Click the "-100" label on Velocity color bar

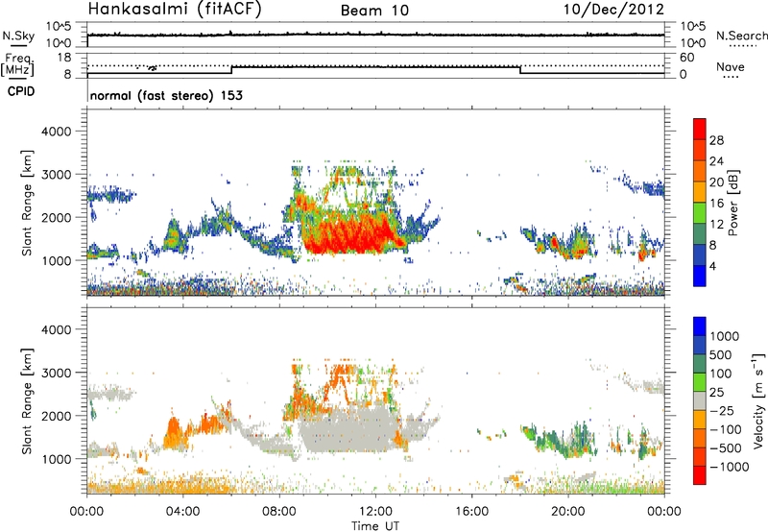click(726, 429)
